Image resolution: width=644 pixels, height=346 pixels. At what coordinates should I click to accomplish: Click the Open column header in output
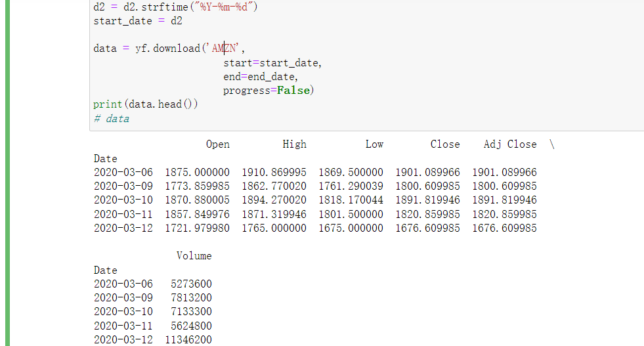click(x=218, y=144)
